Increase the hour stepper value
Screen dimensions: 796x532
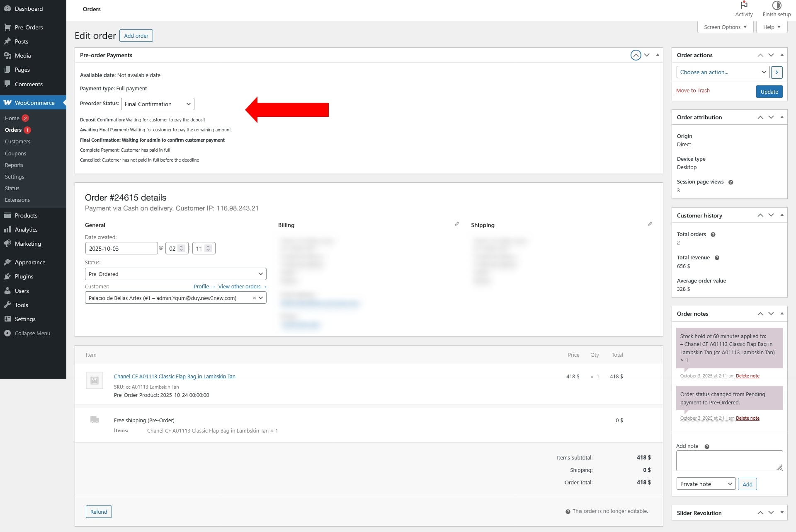[x=181, y=247]
